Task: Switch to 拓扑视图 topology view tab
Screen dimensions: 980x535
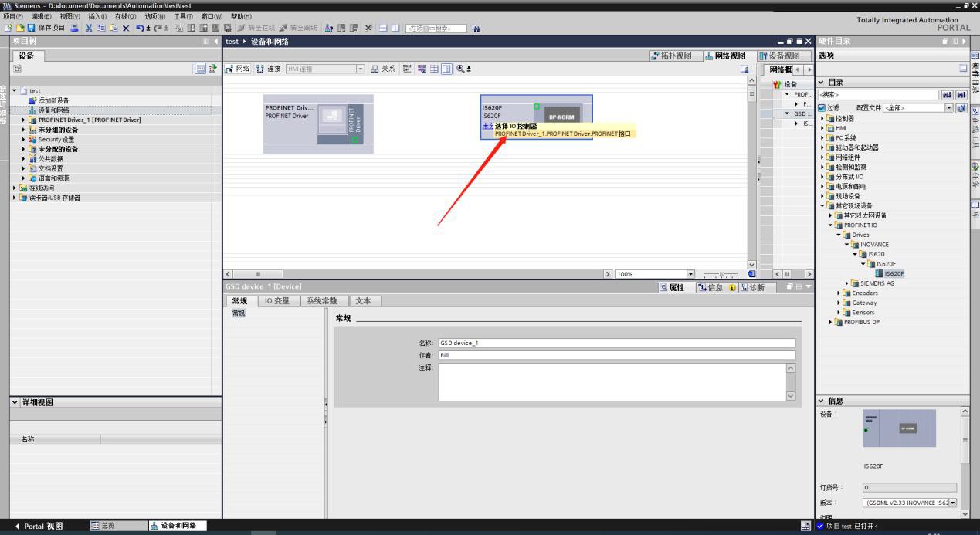Action: pyautogui.click(x=677, y=56)
